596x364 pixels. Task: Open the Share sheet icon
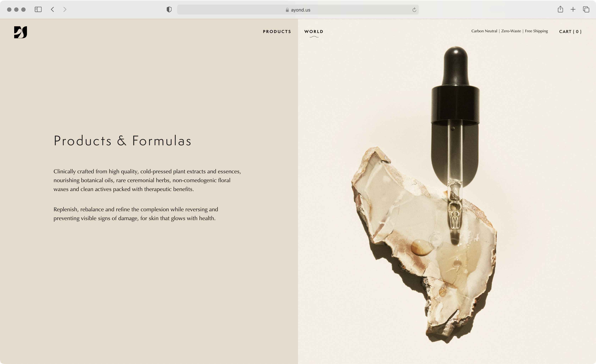pyautogui.click(x=561, y=9)
